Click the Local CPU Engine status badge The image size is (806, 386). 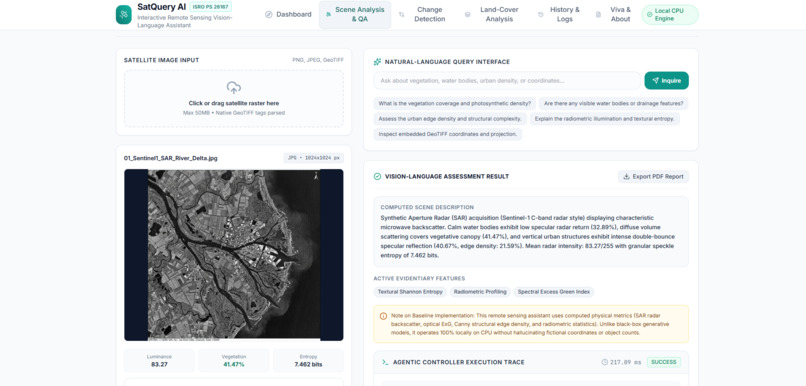pyautogui.click(x=670, y=14)
